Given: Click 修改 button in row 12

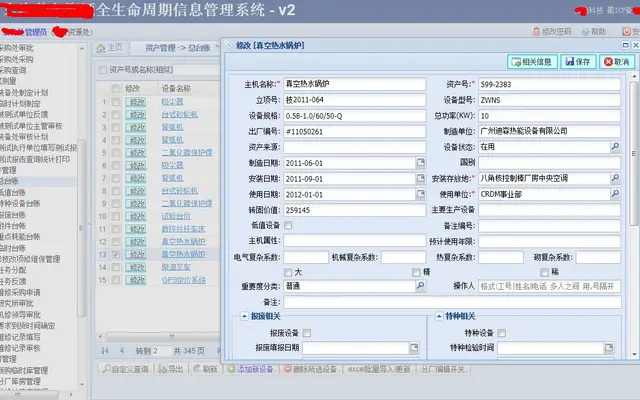Looking at the screenshot, I should (136, 242).
